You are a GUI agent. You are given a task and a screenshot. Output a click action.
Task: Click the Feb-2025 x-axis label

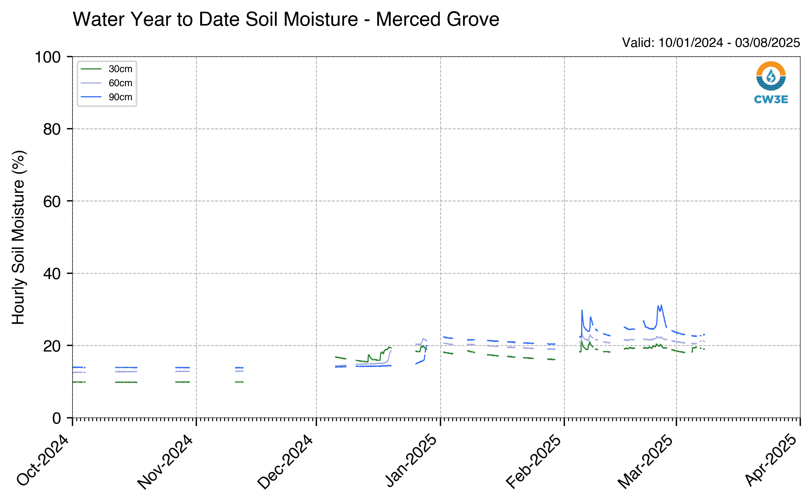pyautogui.click(x=533, y=462)
